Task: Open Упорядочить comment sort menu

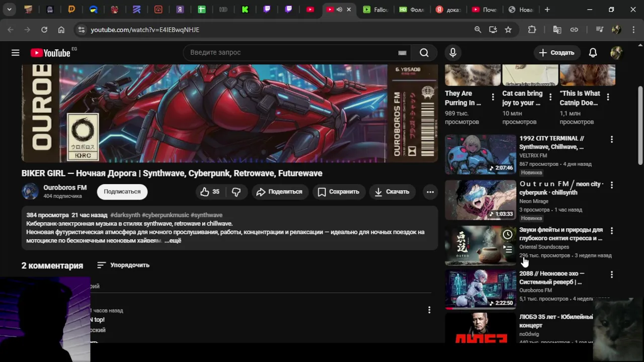Action: tap(123, 265)
